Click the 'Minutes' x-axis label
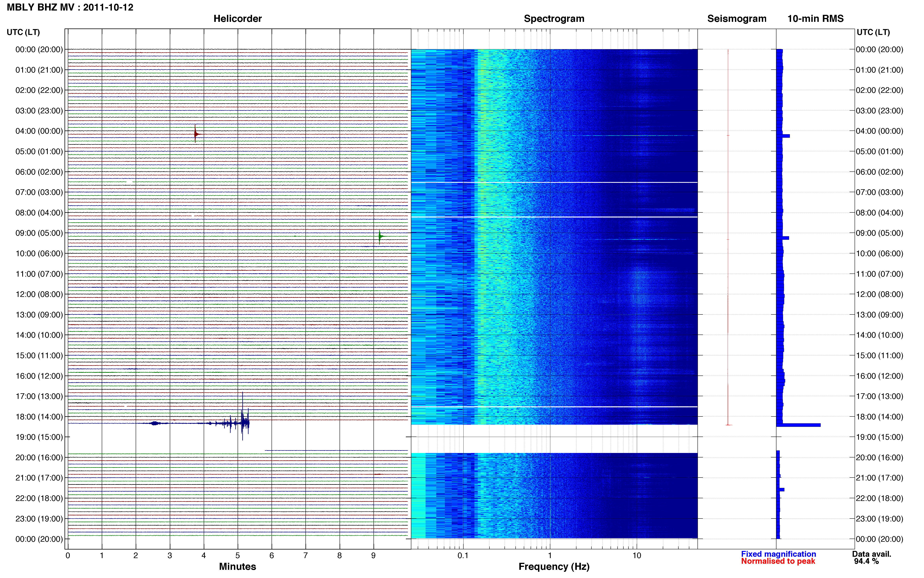 pyautogui.click(x=237, y=566)
